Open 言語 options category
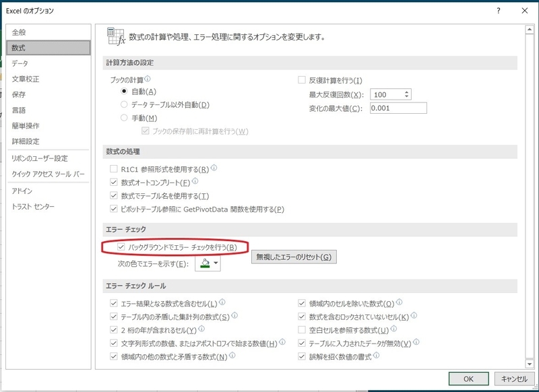 [x=48, y=110]
